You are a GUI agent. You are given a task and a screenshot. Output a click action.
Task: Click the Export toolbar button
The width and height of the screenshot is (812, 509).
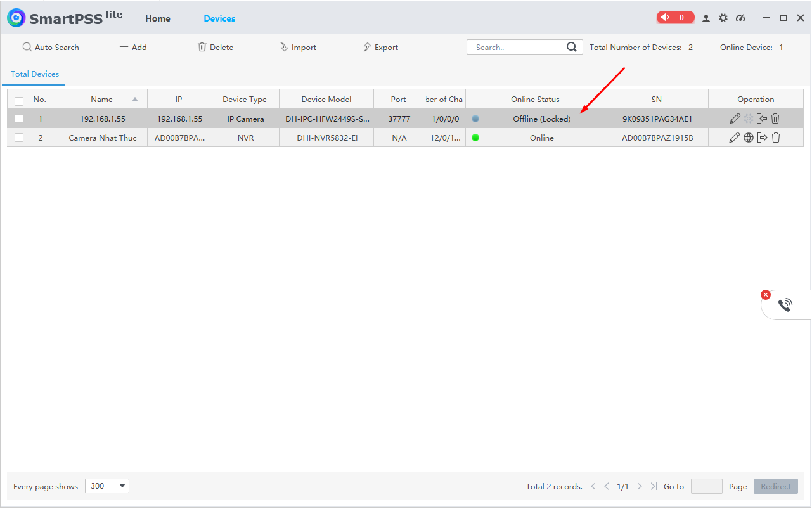pyautogui.click(x=380, y=47)
